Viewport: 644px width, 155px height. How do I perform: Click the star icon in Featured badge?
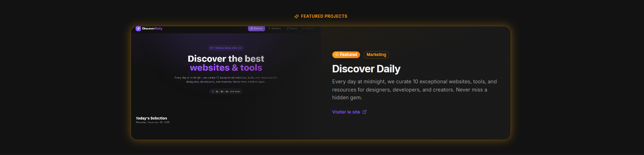pyautogui.click(x=337, y=55)
